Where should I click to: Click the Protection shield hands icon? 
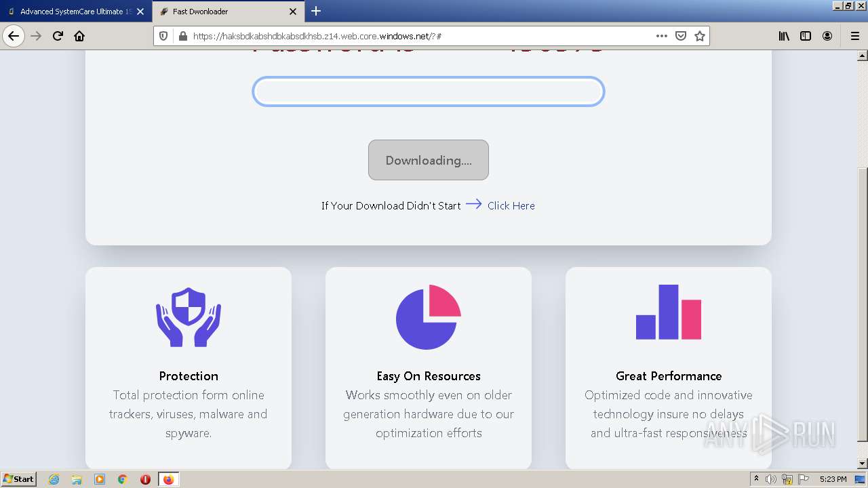tap(189, 317)
